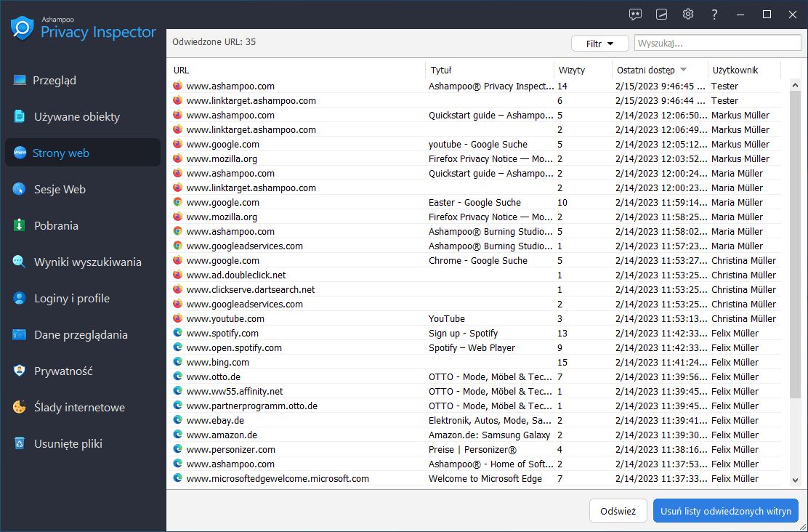808x532 pixels.
Task: Click the list scrollbar down arrow
Action: (795, 480)
